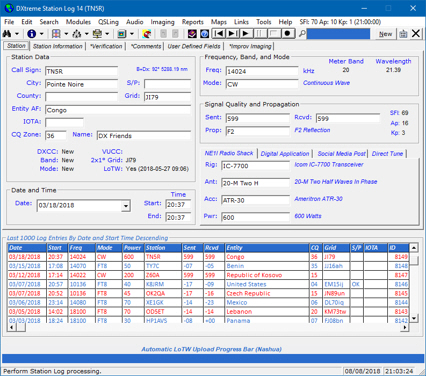426x376 pixels.
Task: Open the Tools menu
Action: click(264, 22)
